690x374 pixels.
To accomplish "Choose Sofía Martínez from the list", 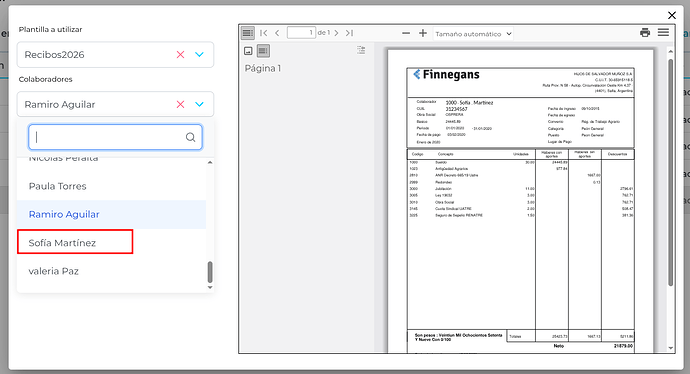I will [111, 242].
